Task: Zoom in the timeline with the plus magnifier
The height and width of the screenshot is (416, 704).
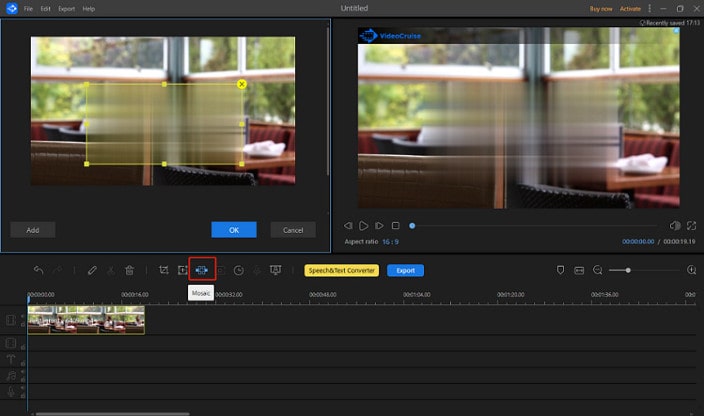Action: coord(691,270)
